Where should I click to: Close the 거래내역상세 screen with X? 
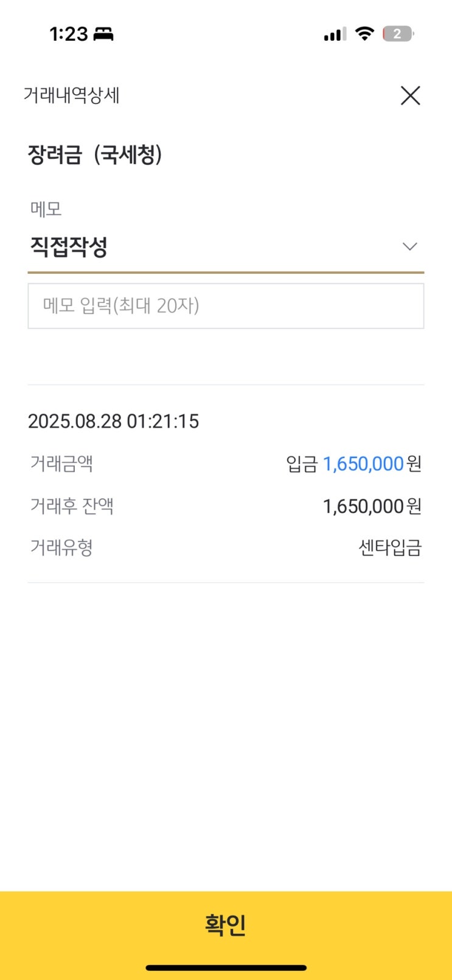(410, 96)
